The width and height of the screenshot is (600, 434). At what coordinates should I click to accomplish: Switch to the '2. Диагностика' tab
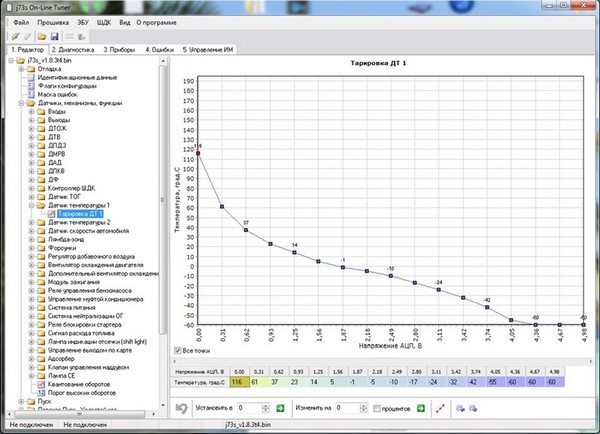[73, 48]
